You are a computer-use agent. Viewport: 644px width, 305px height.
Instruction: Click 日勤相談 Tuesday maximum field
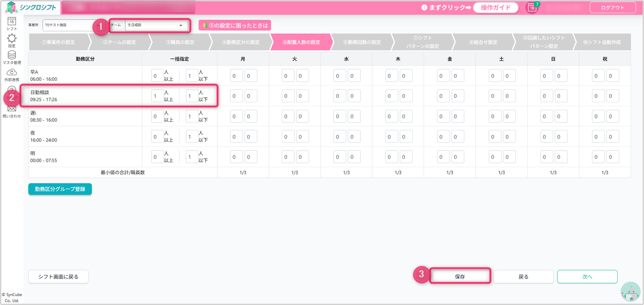pyautogui.click(x=303, y=96)
